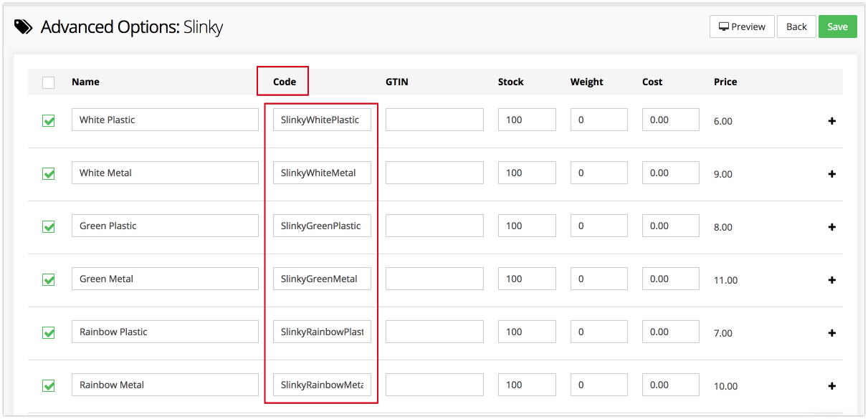Click the SlinkyWhitePlastic code field

point(322,120)
